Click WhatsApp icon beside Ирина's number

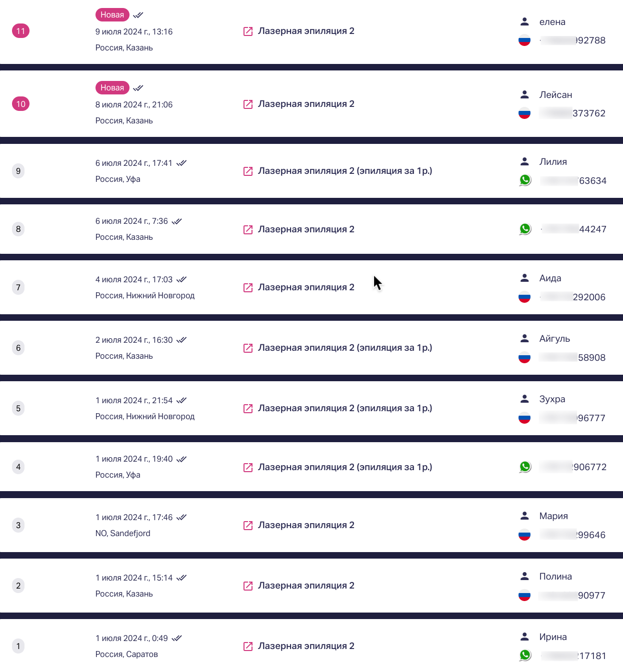525,655
